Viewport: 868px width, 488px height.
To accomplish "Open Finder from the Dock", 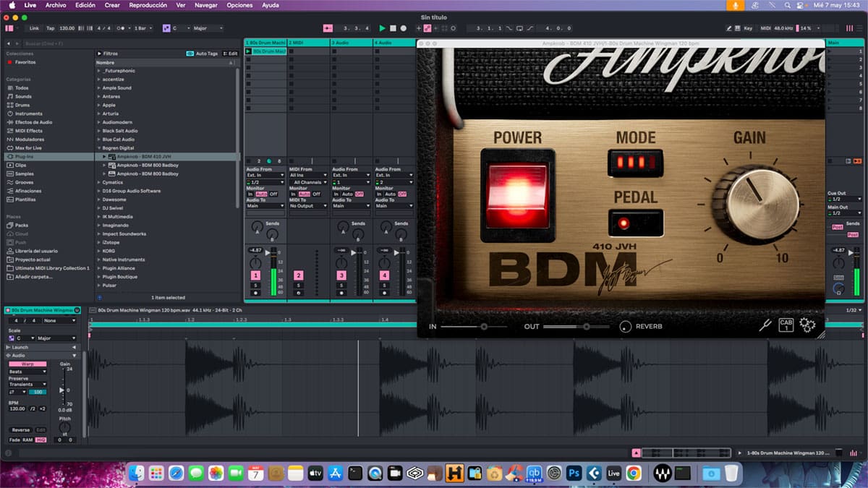I will (x=137, y=473).
